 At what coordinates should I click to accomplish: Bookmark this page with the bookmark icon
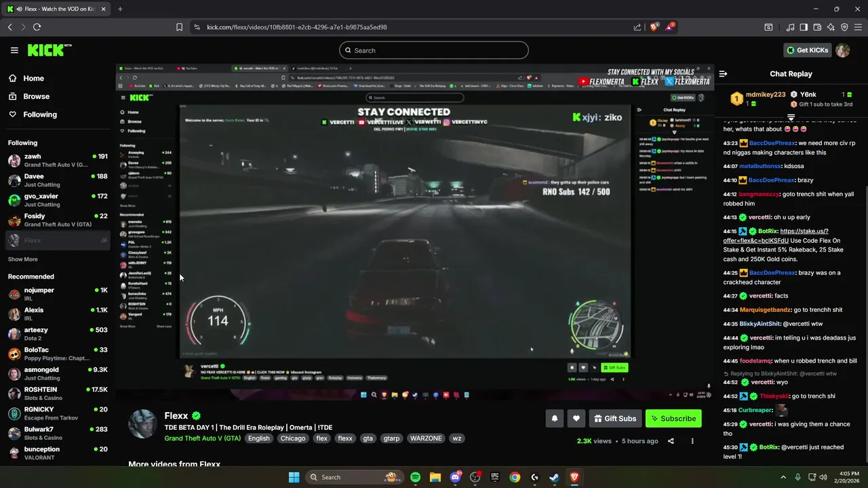[179, 27]
